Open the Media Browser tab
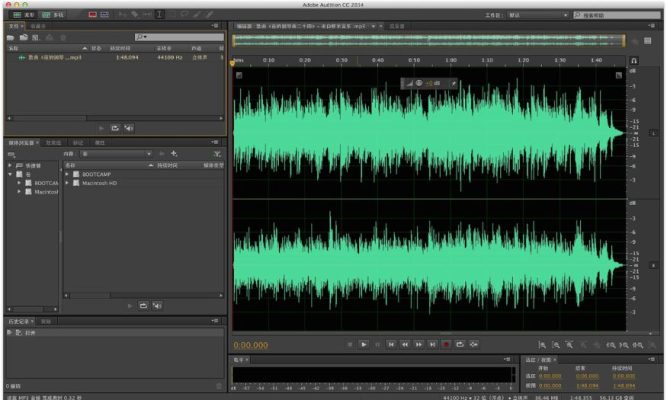This screenshot has width=667, height=400. [x=22, y=143]
